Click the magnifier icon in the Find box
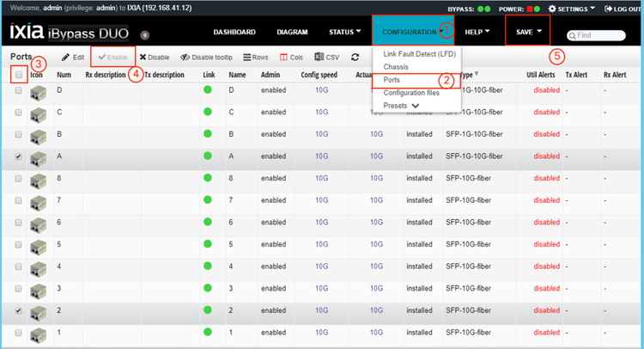 point(572,36)
